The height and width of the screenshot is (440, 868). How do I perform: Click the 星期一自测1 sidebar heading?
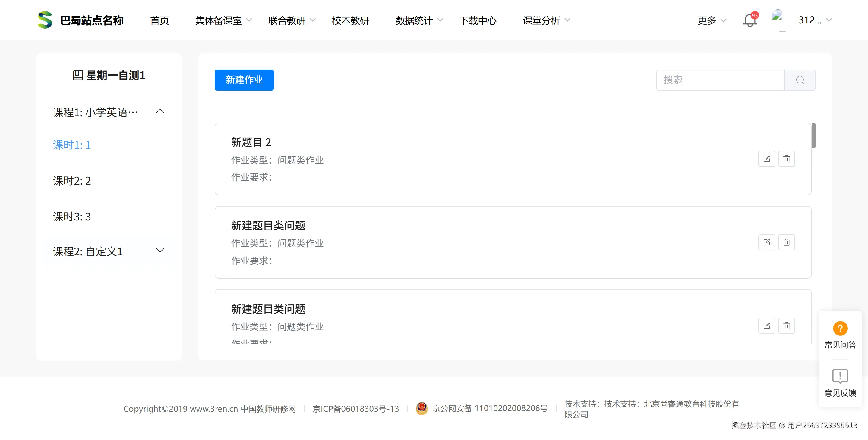[115, 75]
